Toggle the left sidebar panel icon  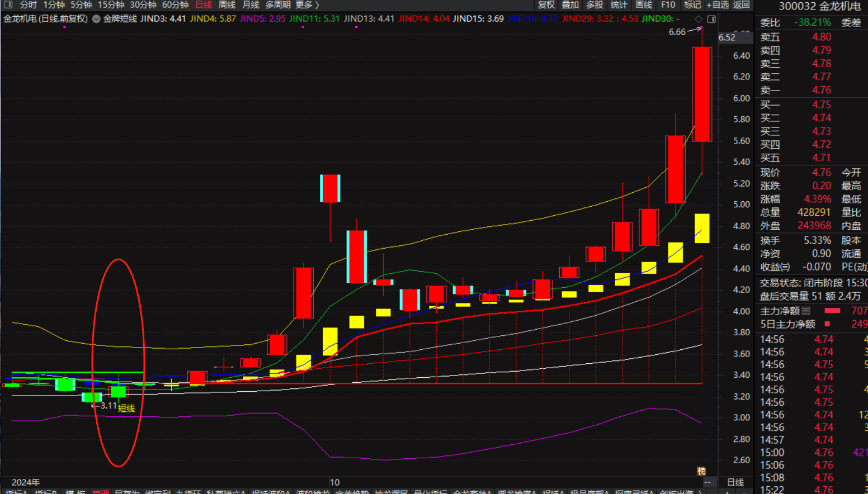[x=8, y=4]
